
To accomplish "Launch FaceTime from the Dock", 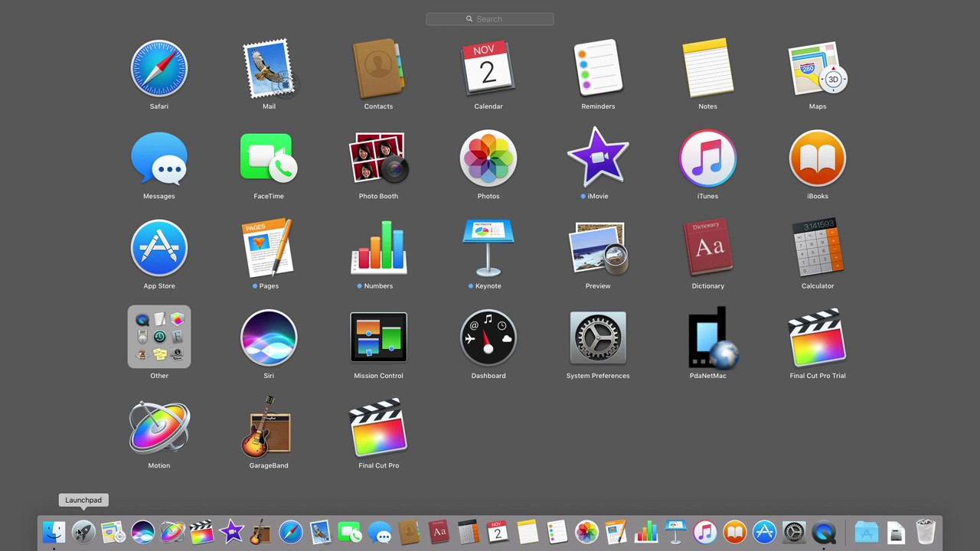I will (x=349, y=531).
